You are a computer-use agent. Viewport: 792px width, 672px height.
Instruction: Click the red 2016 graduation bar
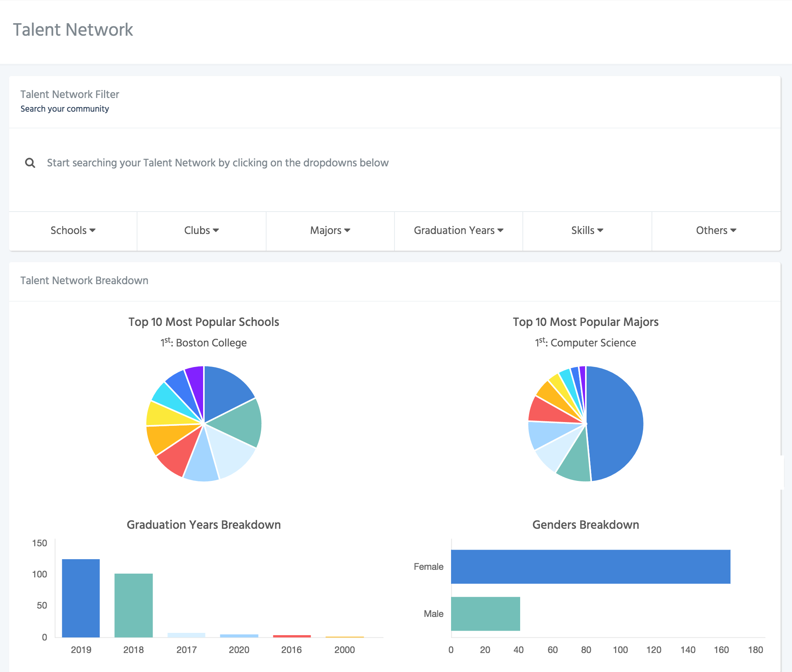pos(292,636)
